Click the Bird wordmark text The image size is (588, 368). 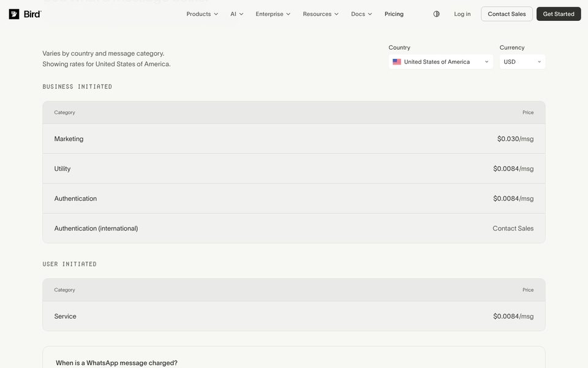pyautogui.click(x=32, y=14)
